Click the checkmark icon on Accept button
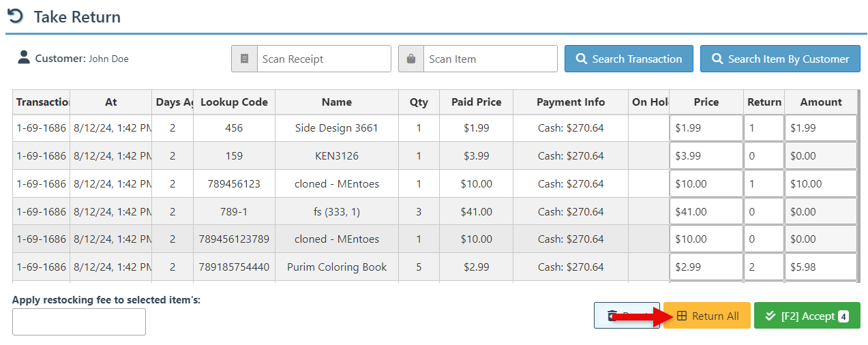The height and width of the screenshot is (345, 868). tap(770, 316)
